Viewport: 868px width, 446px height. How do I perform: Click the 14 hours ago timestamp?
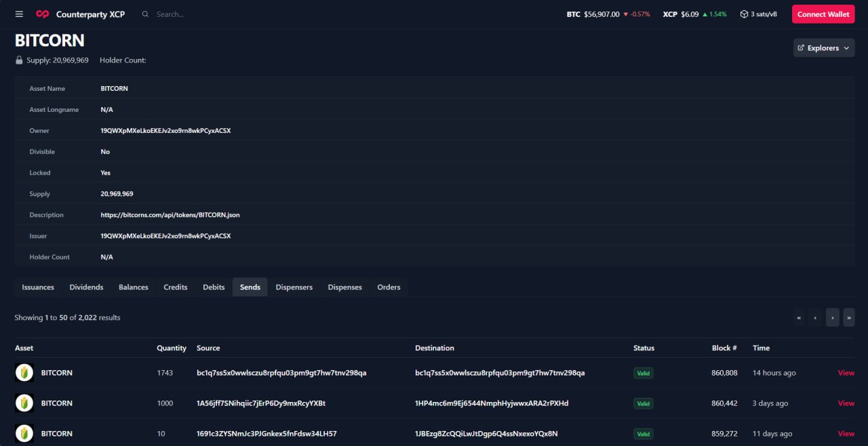(774, 373)
